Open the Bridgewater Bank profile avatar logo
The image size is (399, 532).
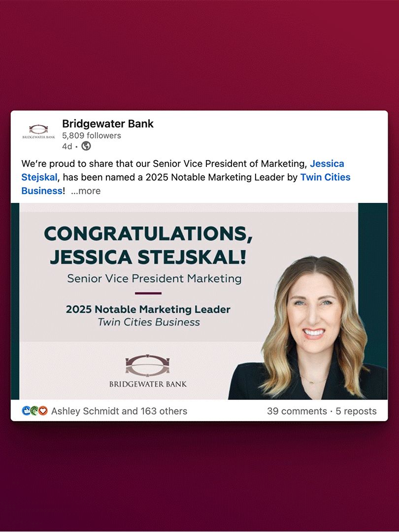tap(39, 132)
